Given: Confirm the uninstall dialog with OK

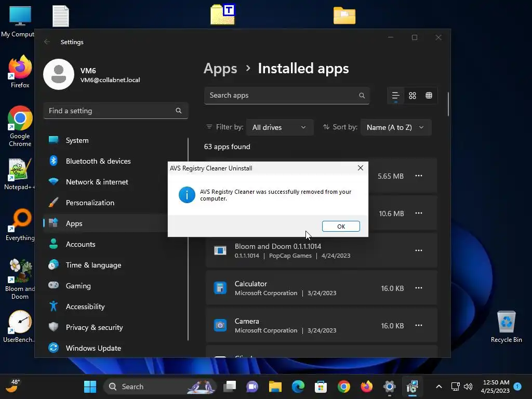Looking at the screenshot, I should [341, 227].
